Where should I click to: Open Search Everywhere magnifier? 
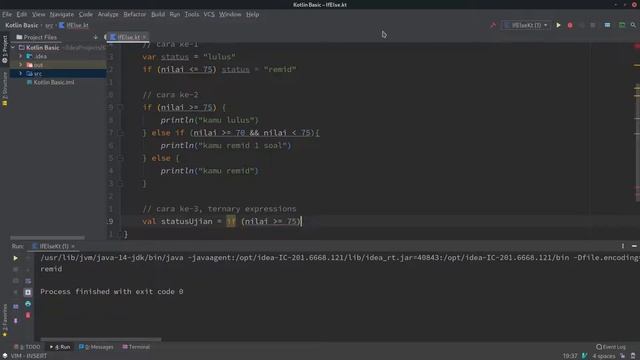click(x=633, y=25)
